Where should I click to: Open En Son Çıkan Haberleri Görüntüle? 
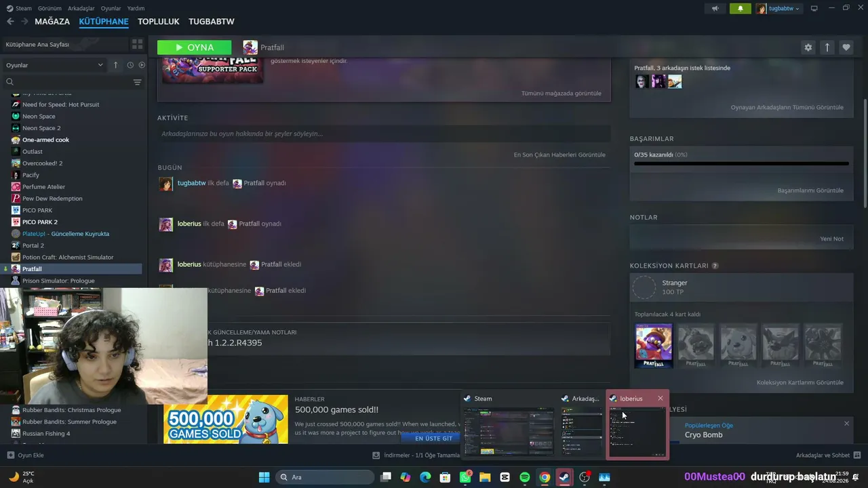[x=559, y=155]
